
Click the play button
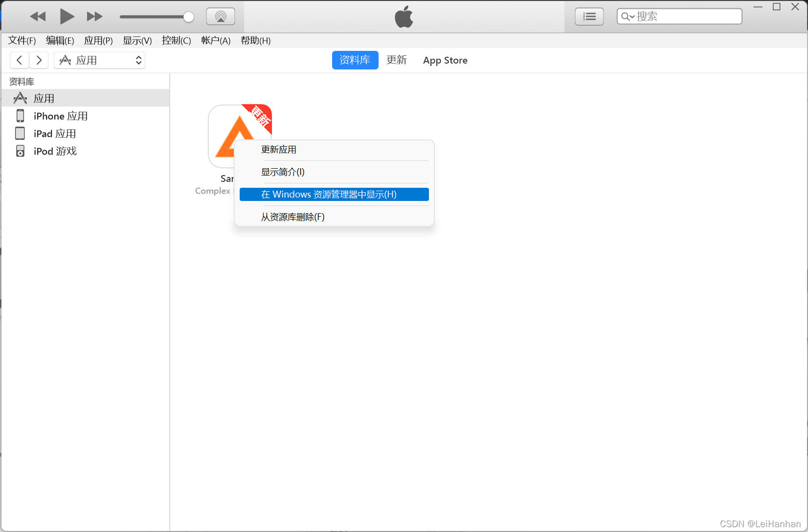click(x=67, y=17)
